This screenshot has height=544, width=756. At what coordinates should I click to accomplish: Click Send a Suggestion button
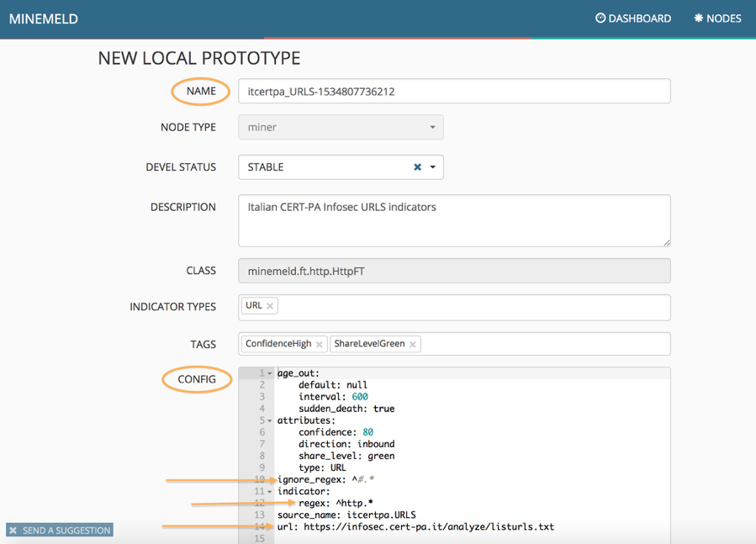60,531
